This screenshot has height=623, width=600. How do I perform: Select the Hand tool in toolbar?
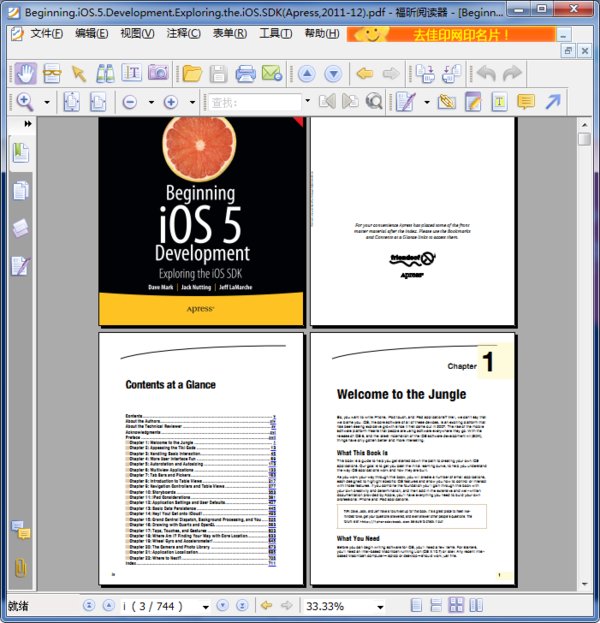(x=25, y=73)
